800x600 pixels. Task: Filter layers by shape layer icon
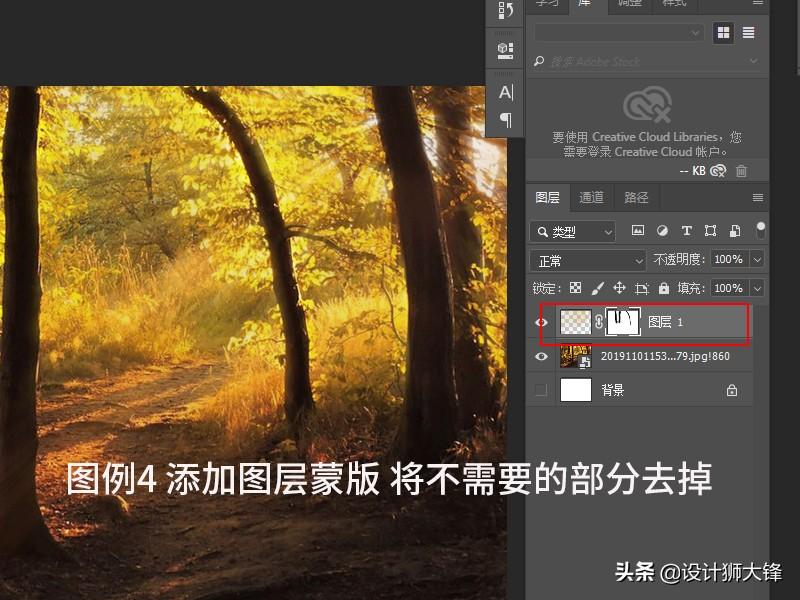pyautogui.click(x=710, y=231)
